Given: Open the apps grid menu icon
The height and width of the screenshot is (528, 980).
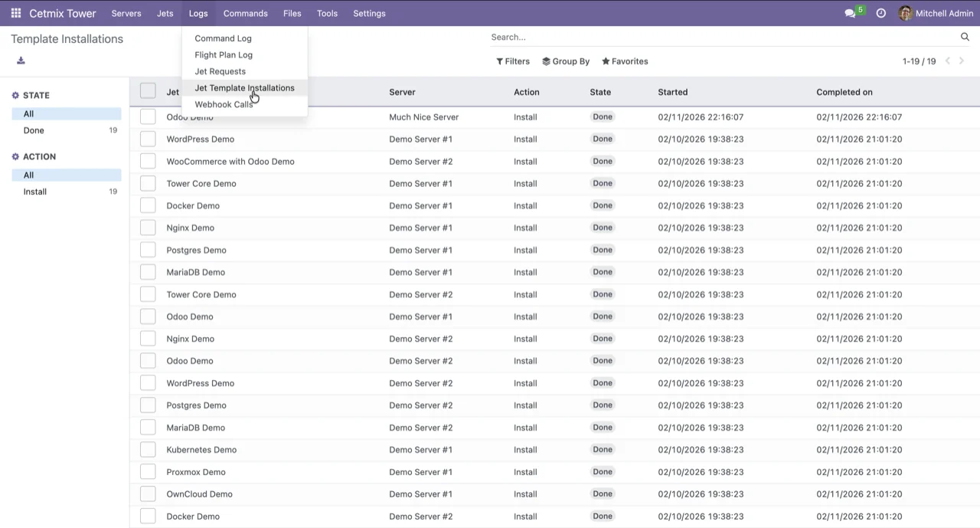Looking at the screenshot, I should click(x=15, y=13).
